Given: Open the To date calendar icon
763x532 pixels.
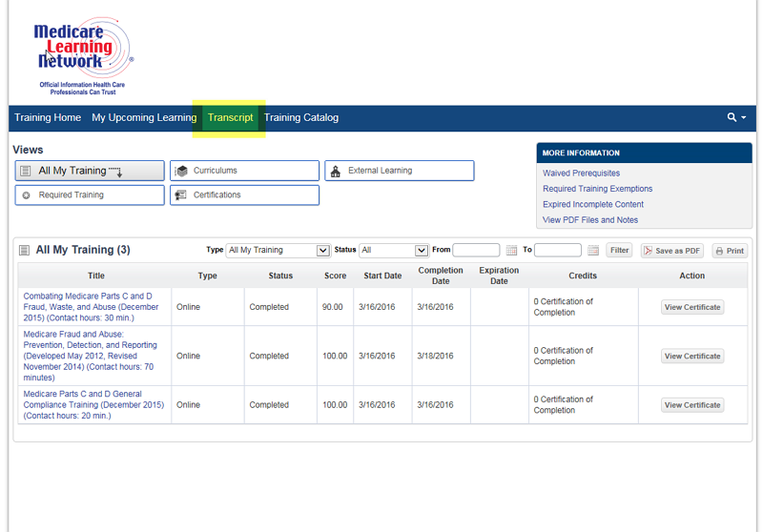Looking at the screenshot, I should (592, 250).
